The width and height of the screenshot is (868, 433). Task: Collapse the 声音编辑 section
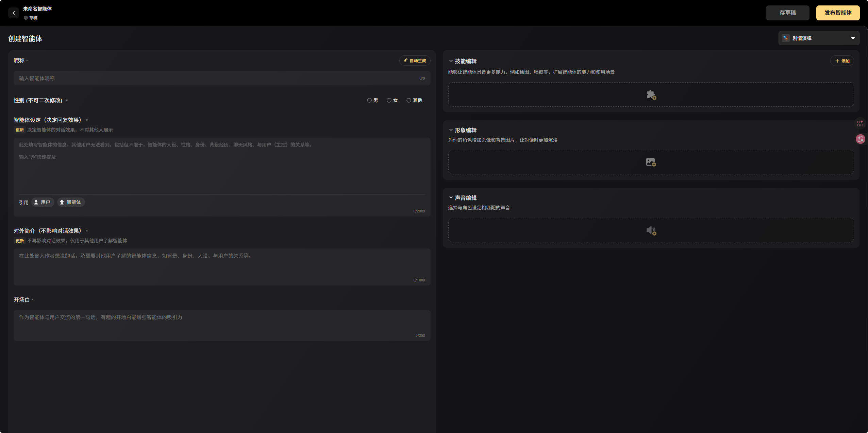click(x=451, y=198)
